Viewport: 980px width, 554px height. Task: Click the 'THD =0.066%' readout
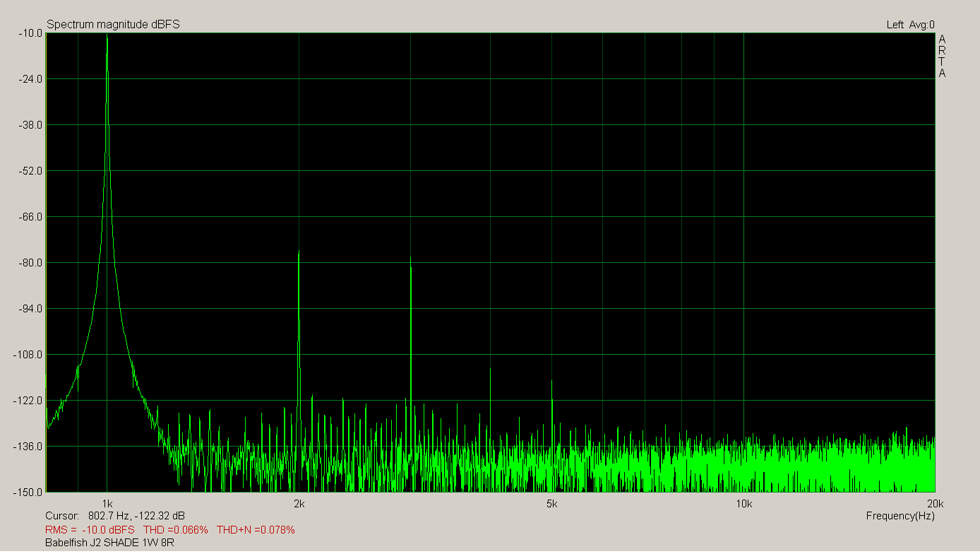[x=176, y=529]
